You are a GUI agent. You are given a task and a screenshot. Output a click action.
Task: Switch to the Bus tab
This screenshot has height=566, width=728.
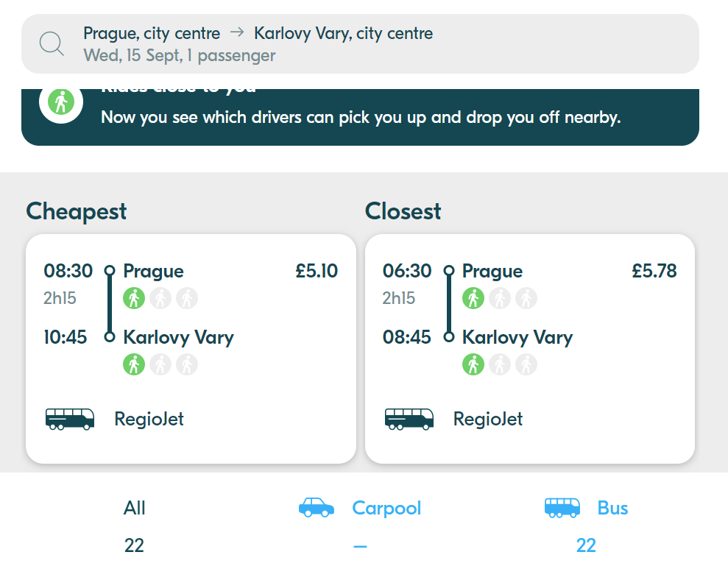[x=586, y=526]
